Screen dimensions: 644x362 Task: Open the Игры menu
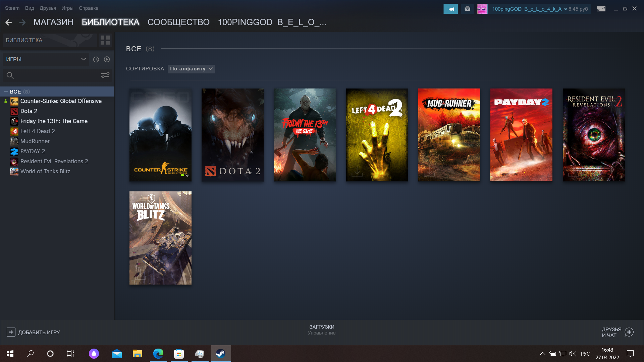(x=67, y=8)
